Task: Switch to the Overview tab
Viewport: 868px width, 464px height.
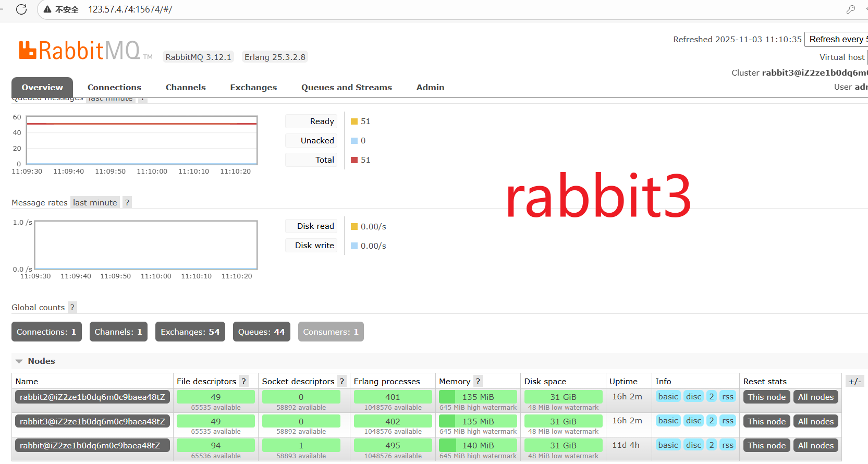Action: point(42,87)
